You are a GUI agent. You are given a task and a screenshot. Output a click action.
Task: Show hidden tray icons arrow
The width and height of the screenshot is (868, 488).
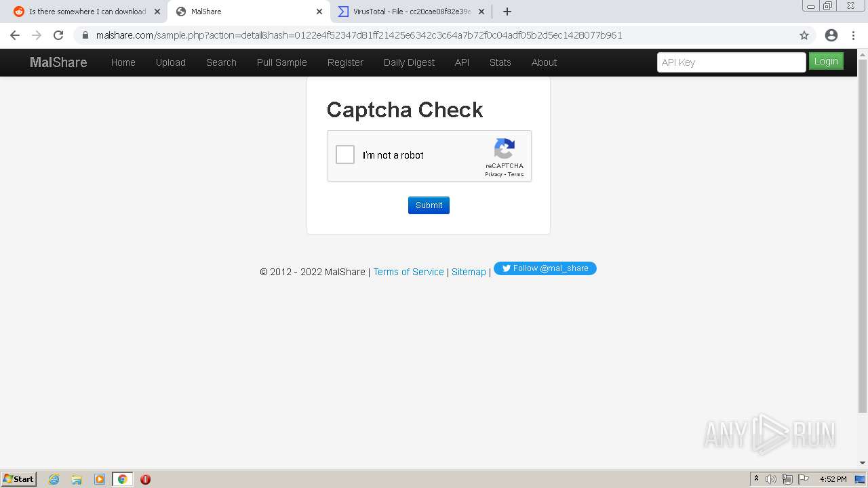(756, 479)
